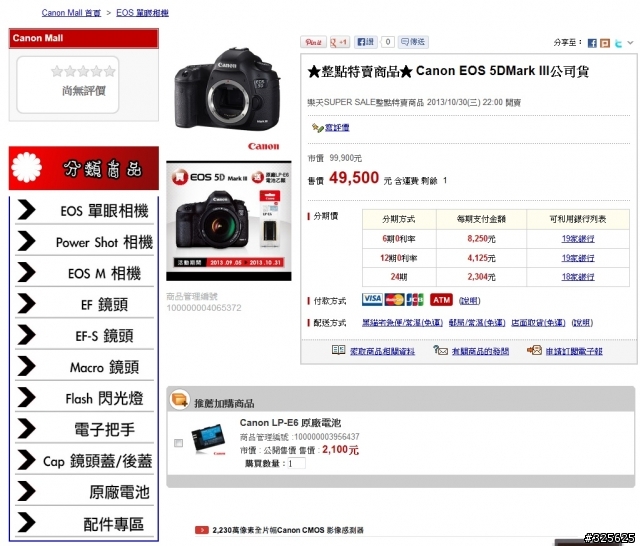The width and height of the screenshot is (640, 546).
Task: Open 配件專區 category
Action: point(84,524)
